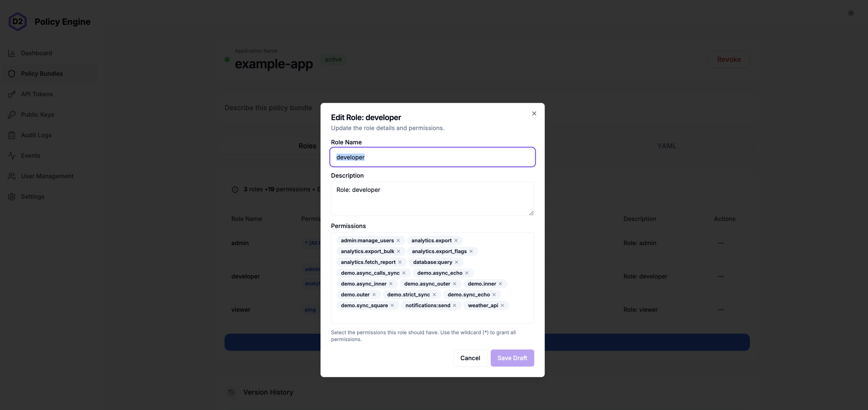Open the Dashboard section

click(x=36, y=53)
